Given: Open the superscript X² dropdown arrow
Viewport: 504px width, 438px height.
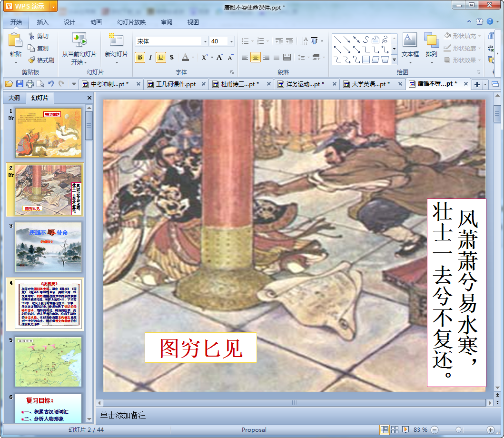Looking at the screenshot, I should pyautogui.click(x=212, y=58).
